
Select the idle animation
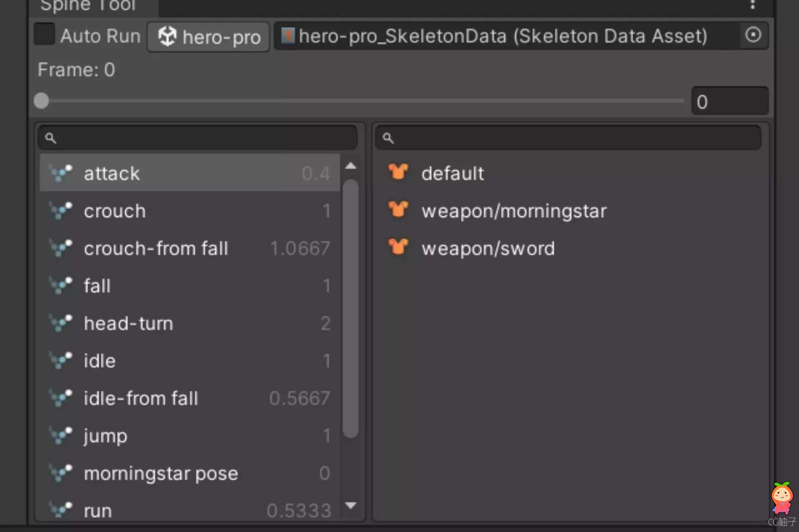click(x=190, y=360)
